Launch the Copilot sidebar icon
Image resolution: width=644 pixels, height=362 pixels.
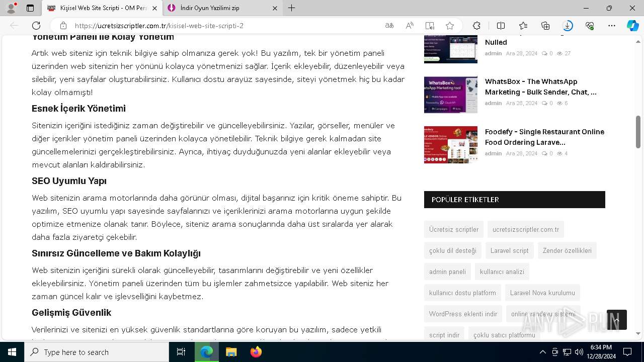tap(632, 26)
